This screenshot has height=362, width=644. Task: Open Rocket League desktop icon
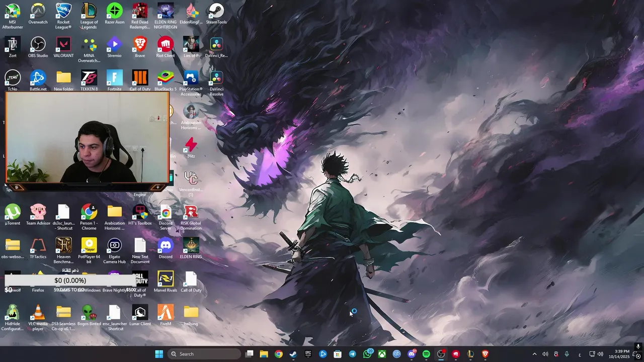63,16
